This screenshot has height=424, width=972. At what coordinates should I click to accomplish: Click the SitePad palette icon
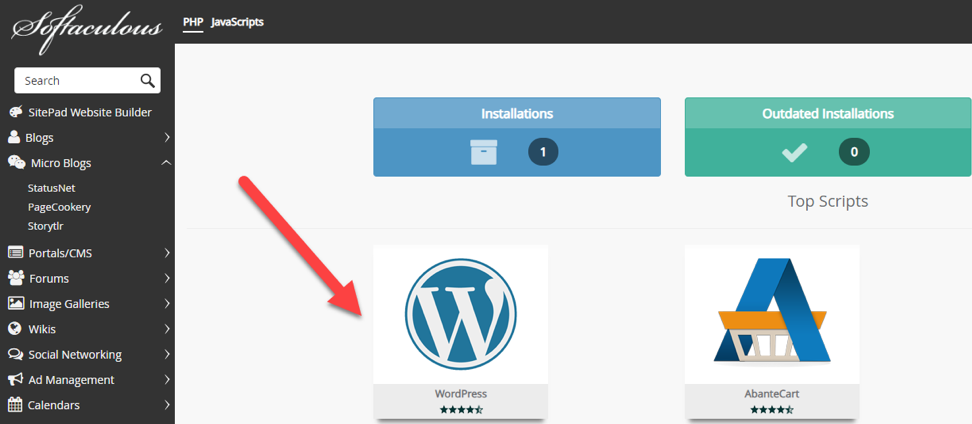pos(15,112)
